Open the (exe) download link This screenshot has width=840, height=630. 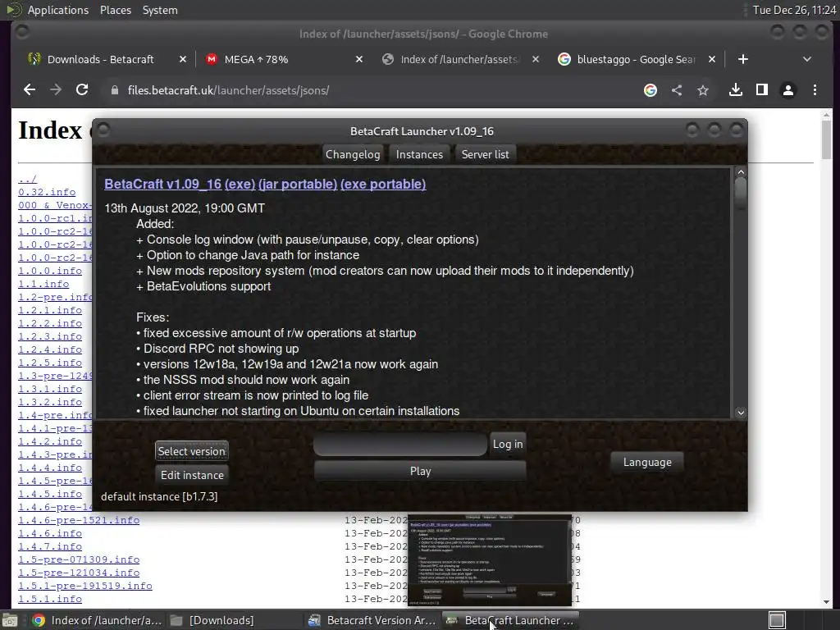click(240, 184)
